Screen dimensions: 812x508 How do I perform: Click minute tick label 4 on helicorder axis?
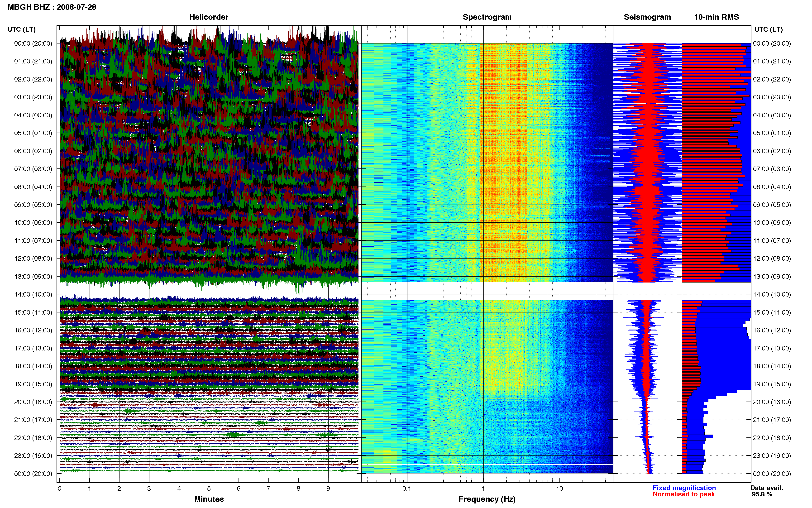coord(179,489)
